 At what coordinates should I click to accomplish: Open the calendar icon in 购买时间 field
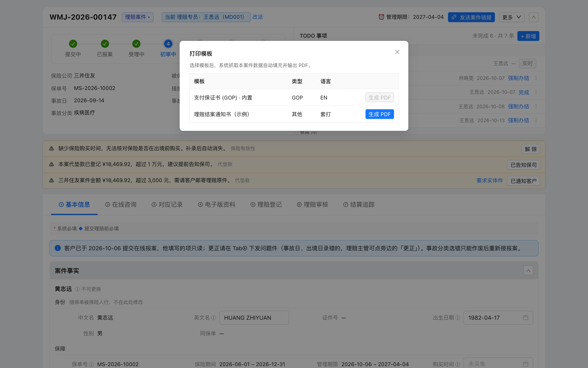coord(526,364)
